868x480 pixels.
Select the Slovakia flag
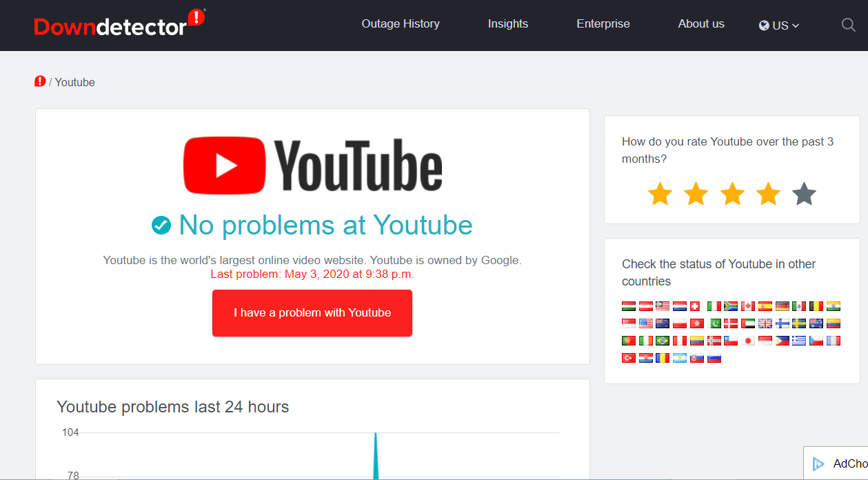coord(697,358)
